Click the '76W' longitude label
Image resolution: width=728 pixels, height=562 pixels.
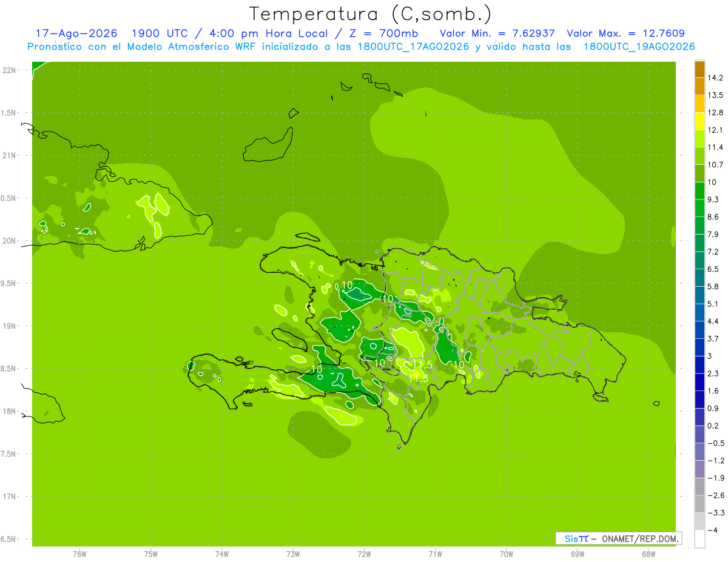click(79, 555)
